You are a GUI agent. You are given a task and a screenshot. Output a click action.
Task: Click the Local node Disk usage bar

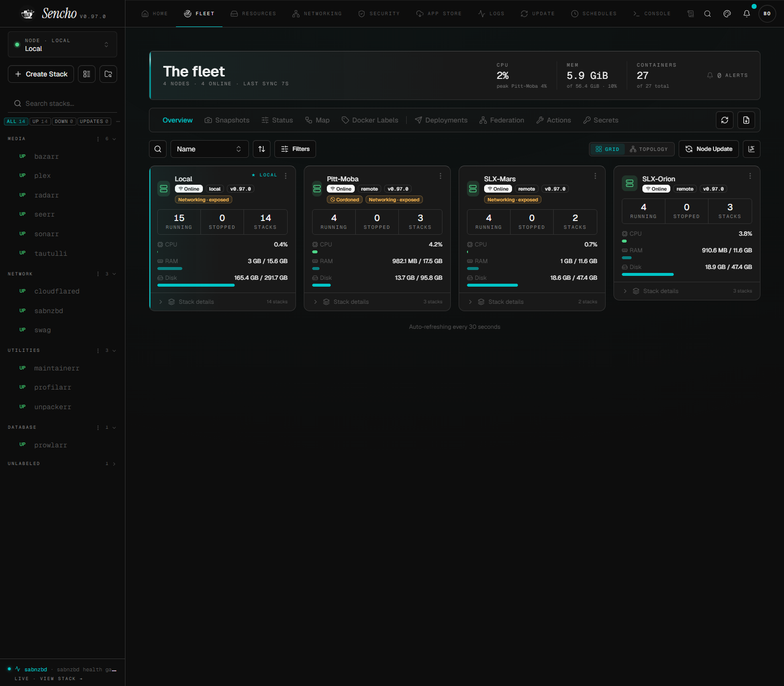[222, 285]
